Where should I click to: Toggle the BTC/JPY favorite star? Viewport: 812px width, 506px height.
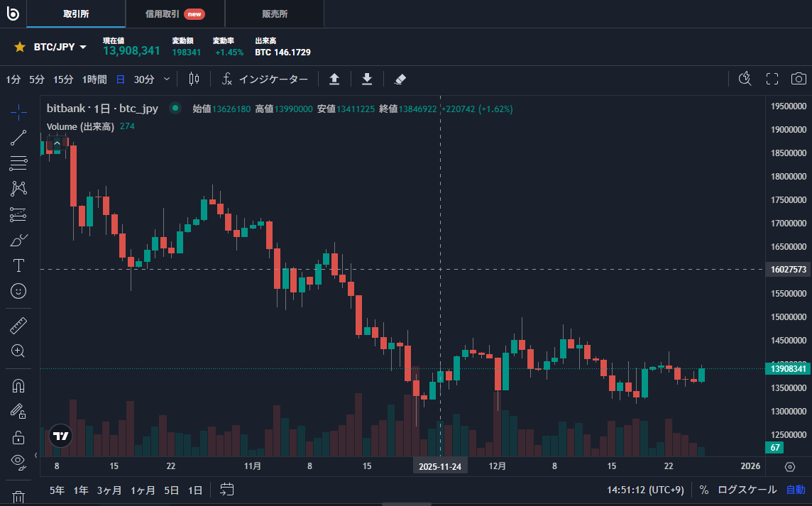click(20, 47)
